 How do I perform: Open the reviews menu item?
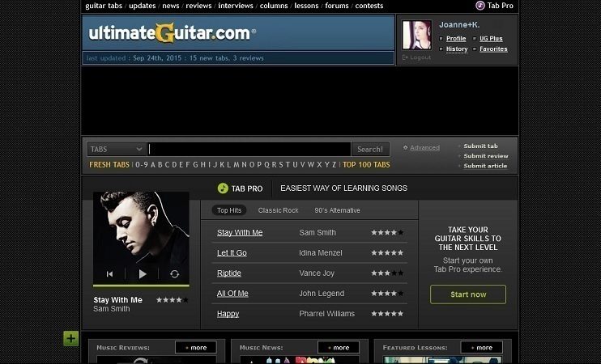198,6
